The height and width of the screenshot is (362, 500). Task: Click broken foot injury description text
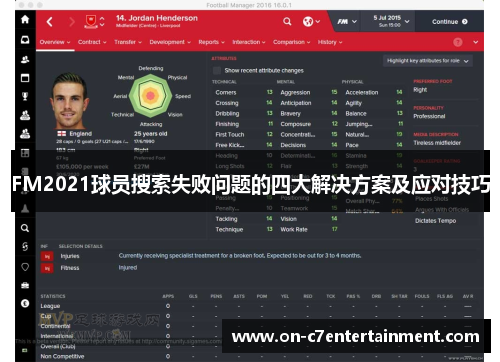pos(240,256)
